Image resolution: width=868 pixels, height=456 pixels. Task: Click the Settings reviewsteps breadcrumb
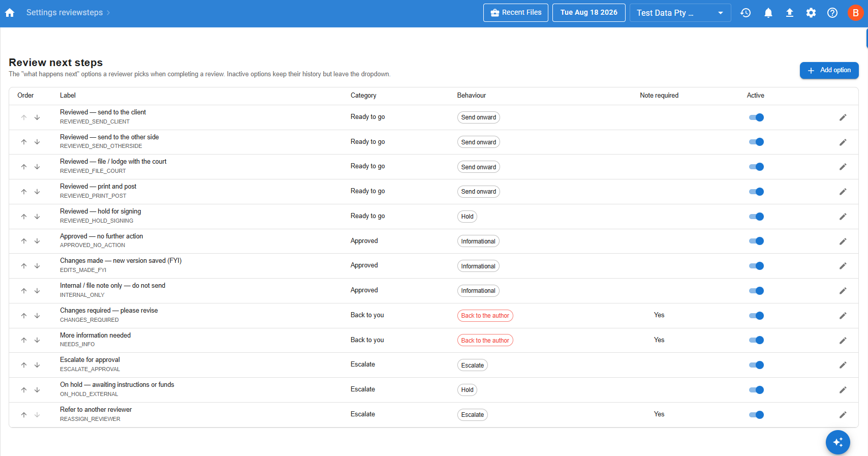click(x=65, y=13)
